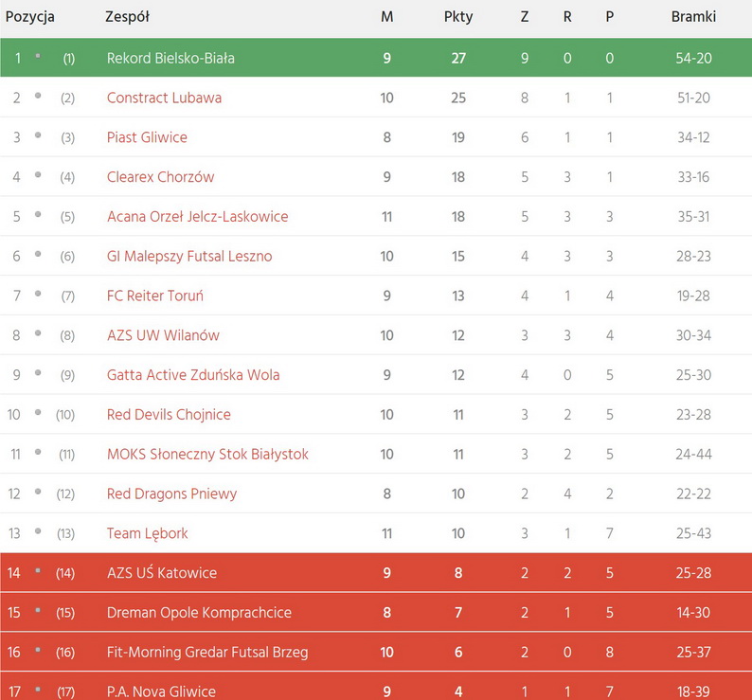This screenshot has height=700, width=752.
Task: Click the small dot in AZS UŚ Katowice row
Action: tap(38, 571)
